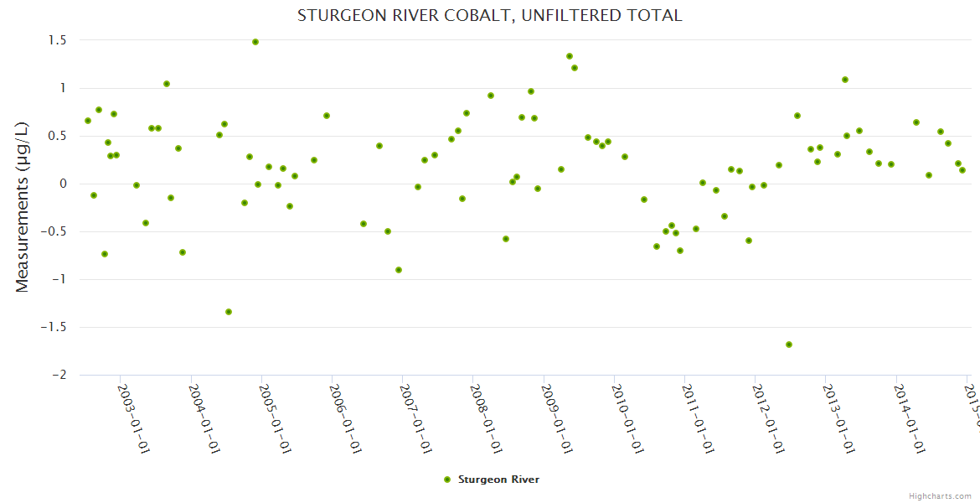
Task: Click the 2003 data point just above 1
Action: (167, 84)
